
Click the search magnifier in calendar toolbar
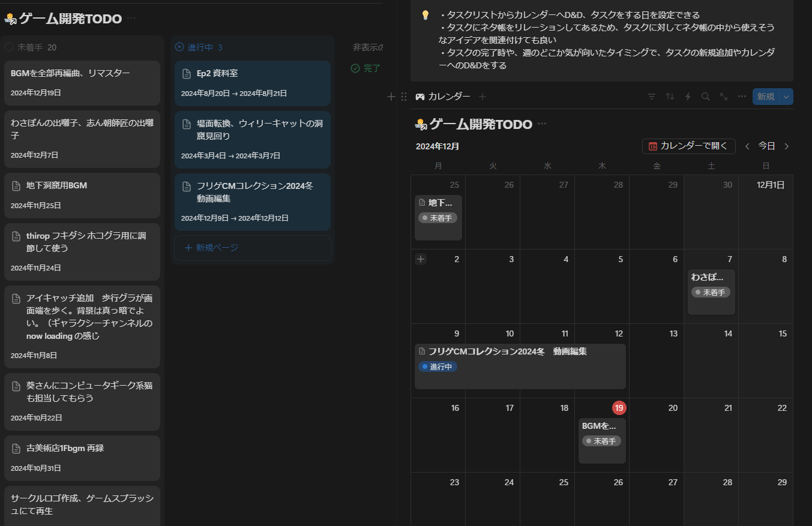click(x=706, y=97)
